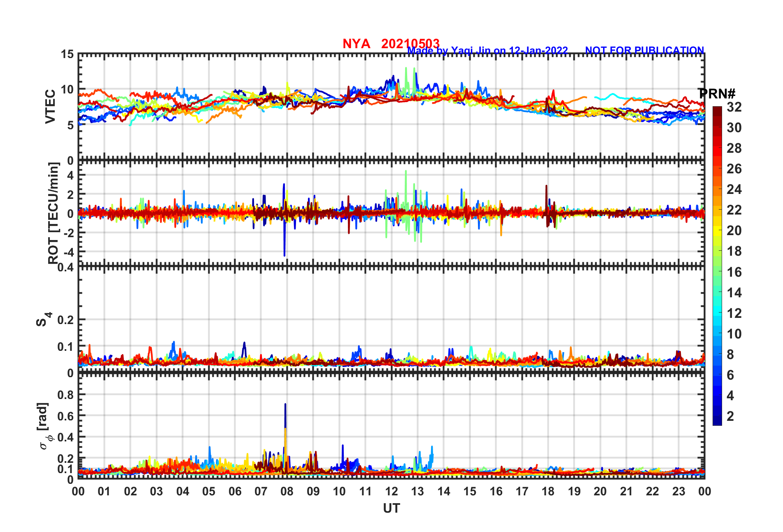
Task: Click the 'Made by Yaqi Jin on 12-Jan-2022' credit
Action: pyautogui.click(x=487, y=51)
